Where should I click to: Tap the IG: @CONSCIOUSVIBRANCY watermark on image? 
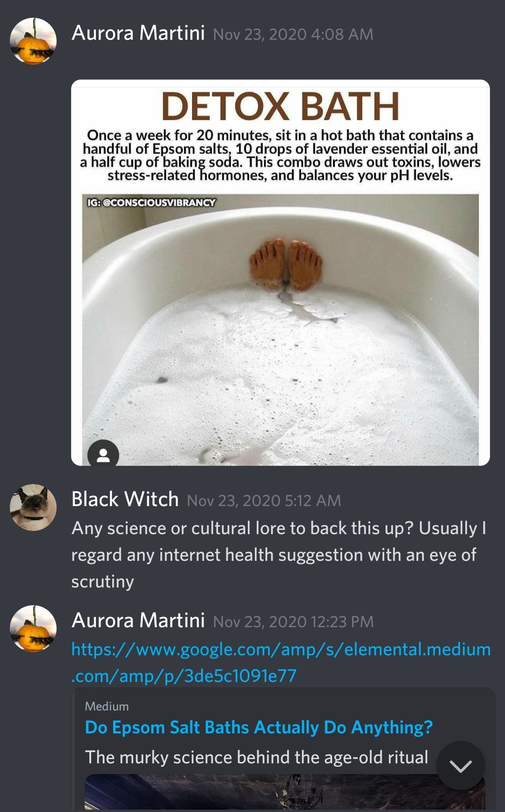click(x=151, y=203)
